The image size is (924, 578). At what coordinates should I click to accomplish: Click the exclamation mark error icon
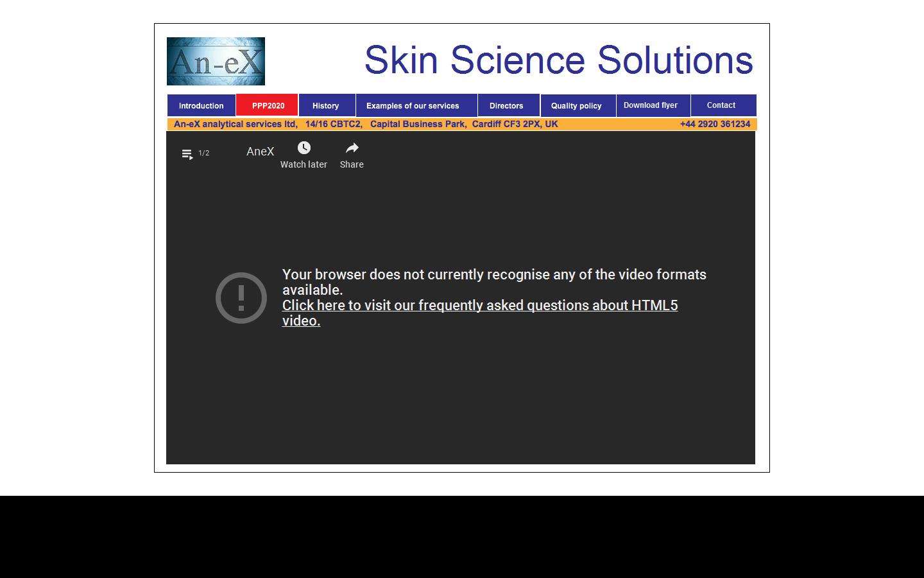[x=241, y=298]
